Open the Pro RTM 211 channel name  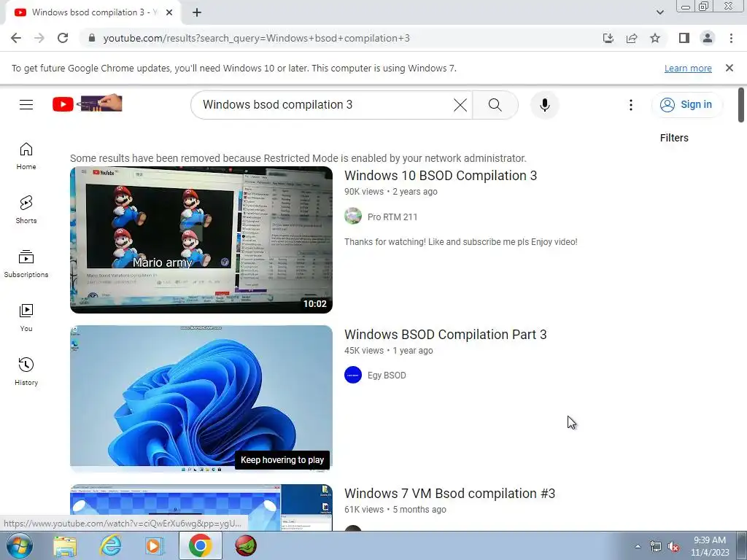(x=392, y=217)
